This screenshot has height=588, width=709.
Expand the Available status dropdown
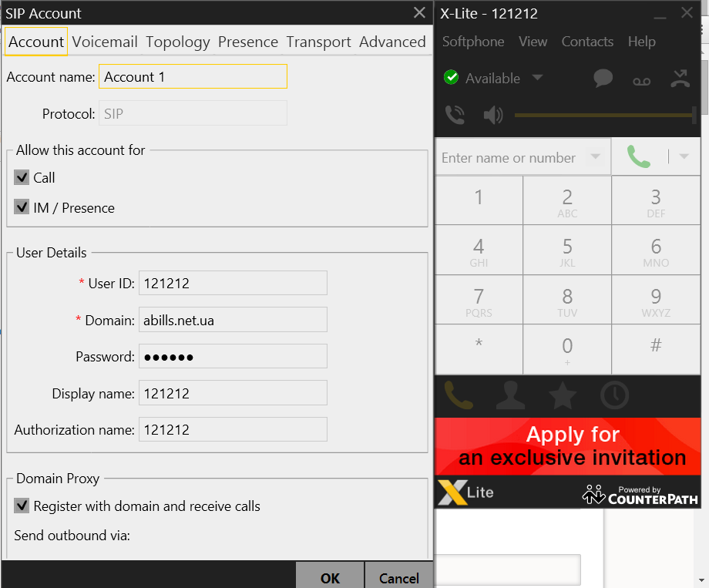pyautogui.click(x=537, y=78)
